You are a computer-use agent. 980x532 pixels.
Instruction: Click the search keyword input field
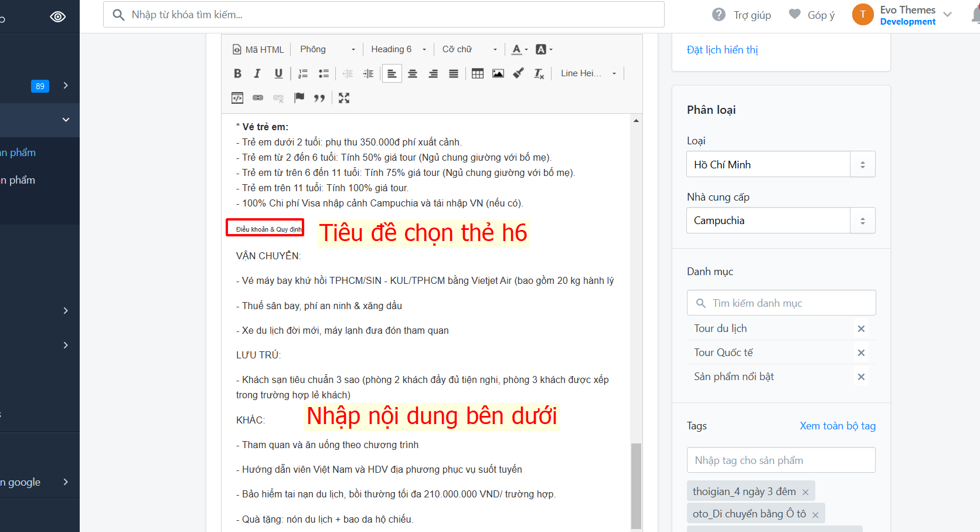pyautogui.click(x=384, y=15)
